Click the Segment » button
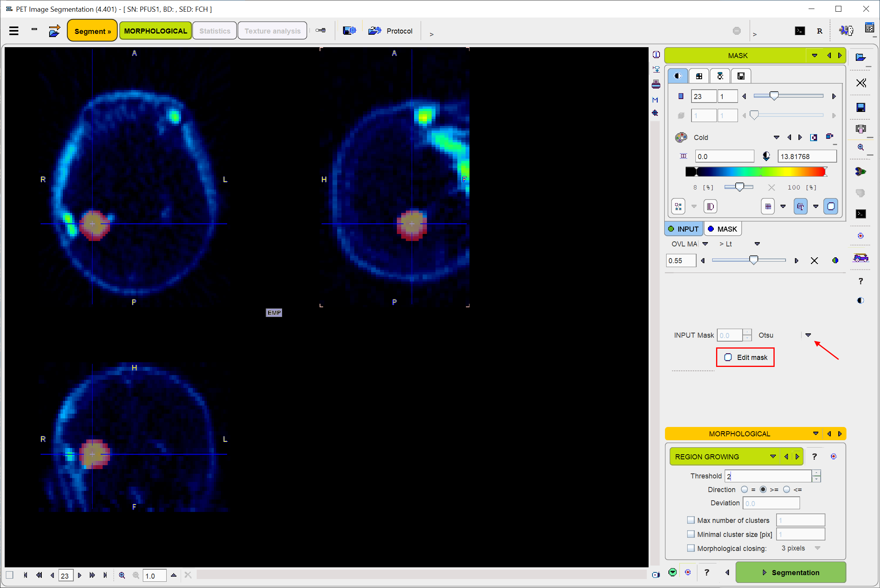This screenshot has height=588, width=880. (92, 31)
